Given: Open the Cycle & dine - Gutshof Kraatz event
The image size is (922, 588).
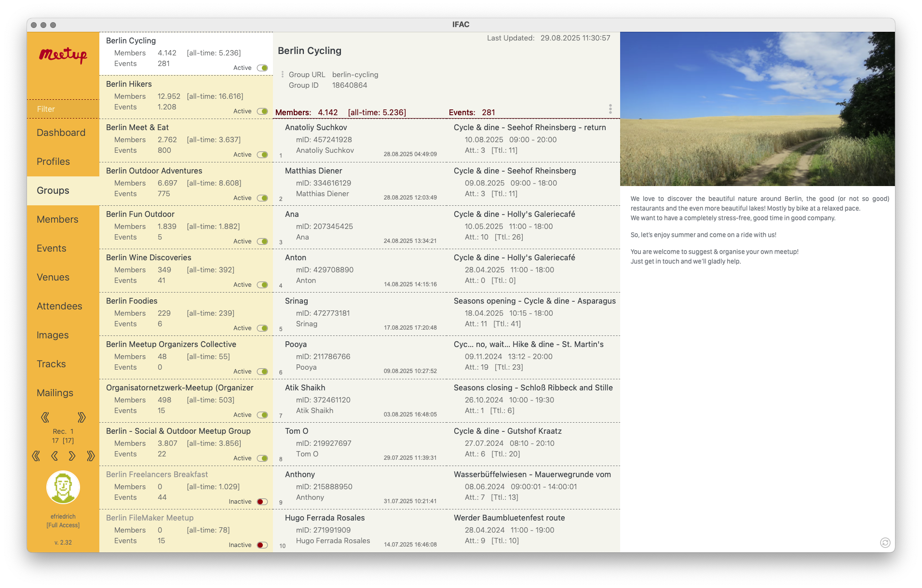Looking at the screenshot, I should (x=507, y=431).
